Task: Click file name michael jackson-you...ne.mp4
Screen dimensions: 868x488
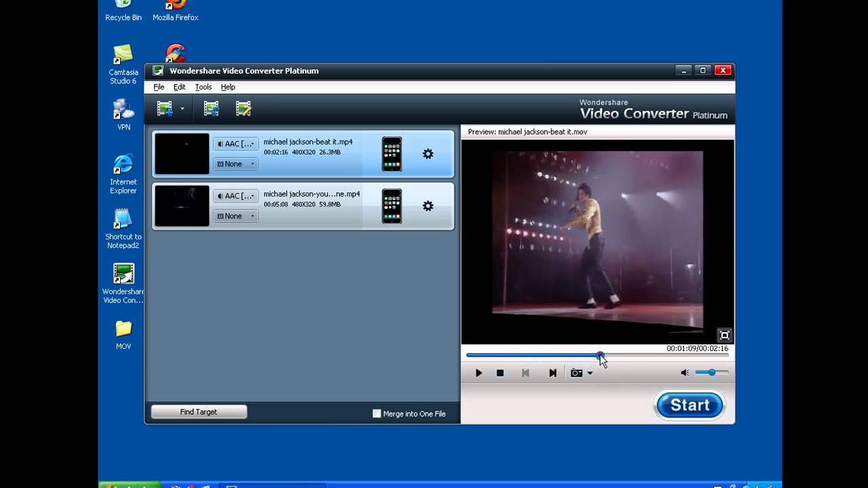Action: [312, 195]
